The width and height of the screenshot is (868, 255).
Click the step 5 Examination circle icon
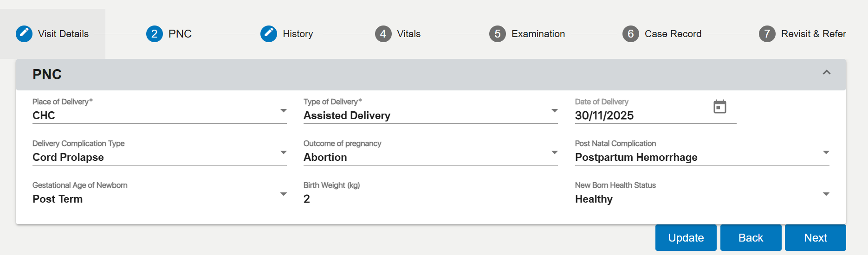click(x=497, y=34)
